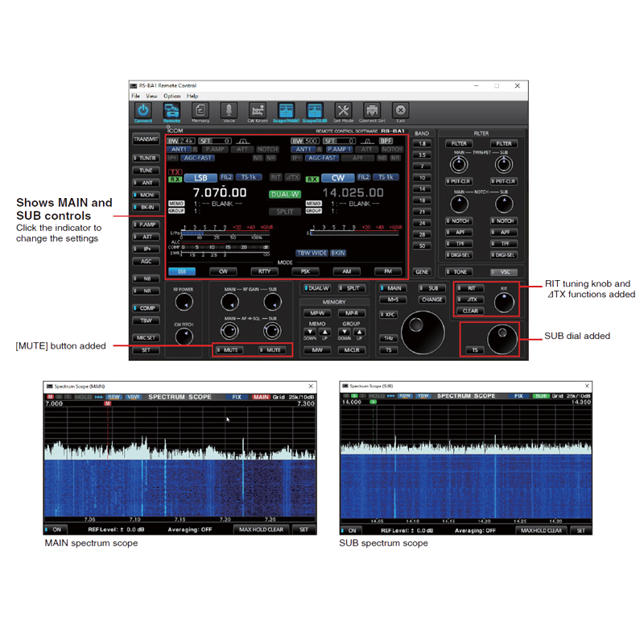This screenshot has height=644, width=644.
Task: Click the main BW 2.4k indicator
Action: [x=181, y=140]
